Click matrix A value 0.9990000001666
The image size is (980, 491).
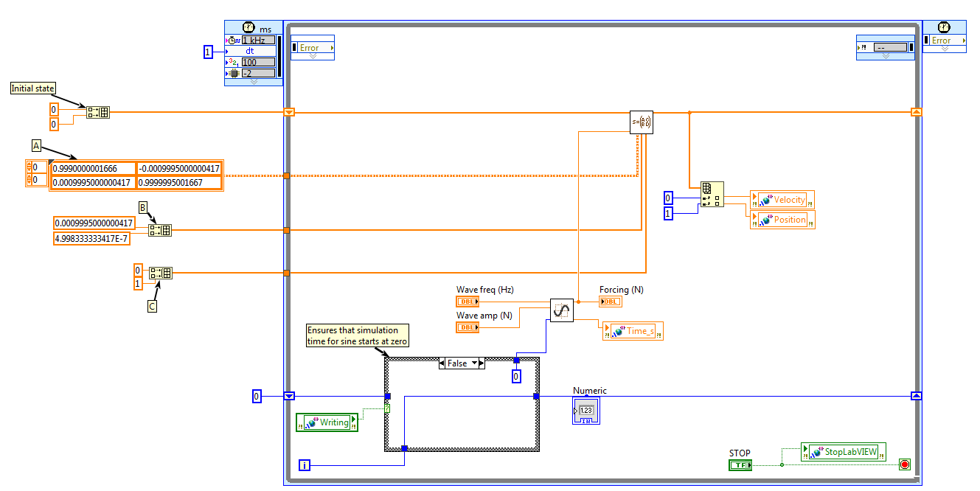point(93,169)
